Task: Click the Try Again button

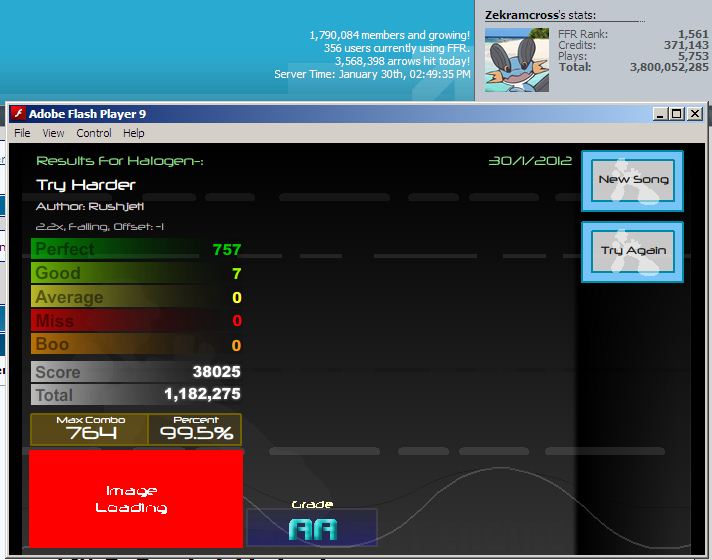Action: pyautogui.click(x=633, y=252)
